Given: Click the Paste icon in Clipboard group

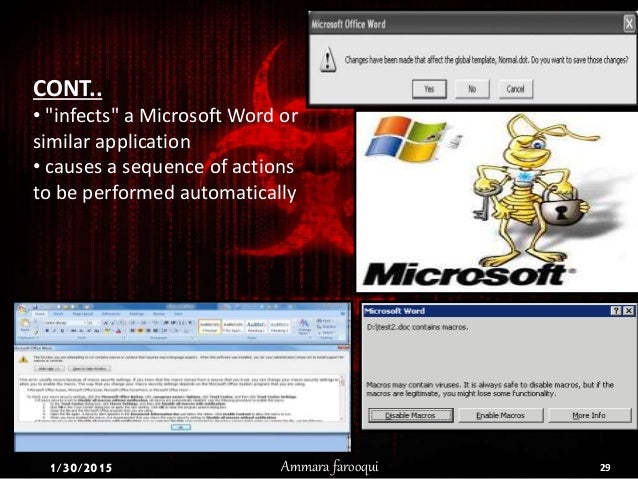Looking at the screenshot, I should (25, 324).
